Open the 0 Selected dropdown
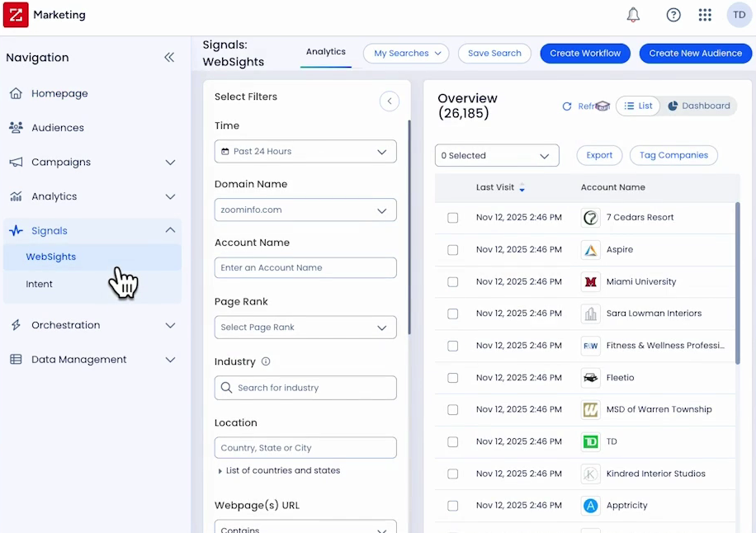 point(497,156)
